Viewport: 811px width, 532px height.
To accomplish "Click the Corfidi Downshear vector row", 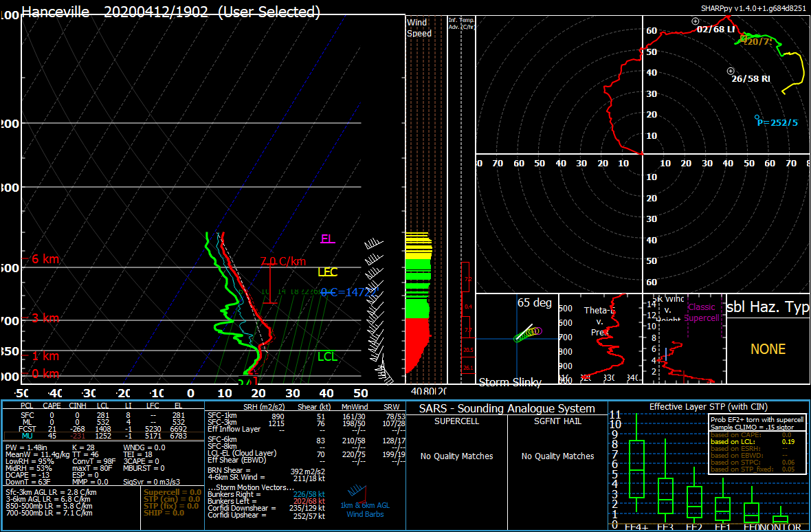I will [266, 508].
